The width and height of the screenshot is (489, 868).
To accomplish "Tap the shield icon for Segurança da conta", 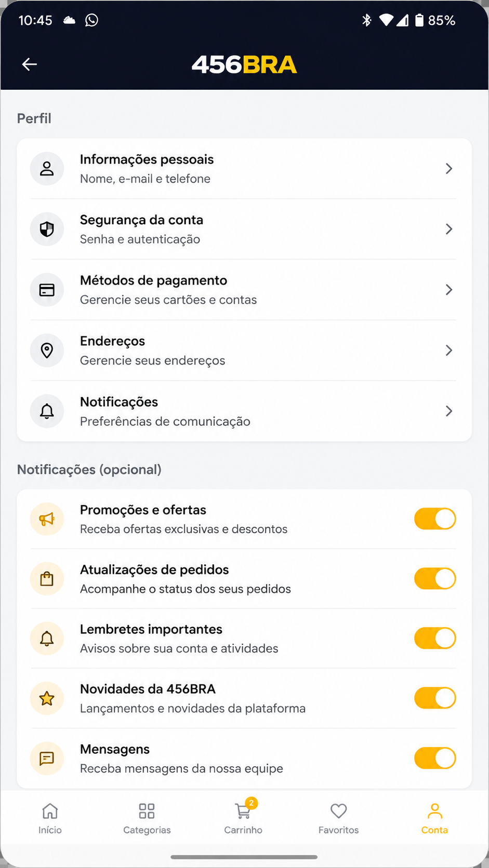I will [x=47, y=229].
